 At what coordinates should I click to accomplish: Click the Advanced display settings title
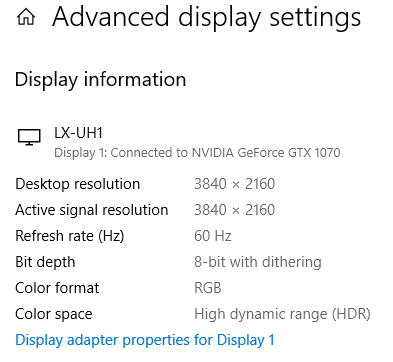tap(207, 17)
